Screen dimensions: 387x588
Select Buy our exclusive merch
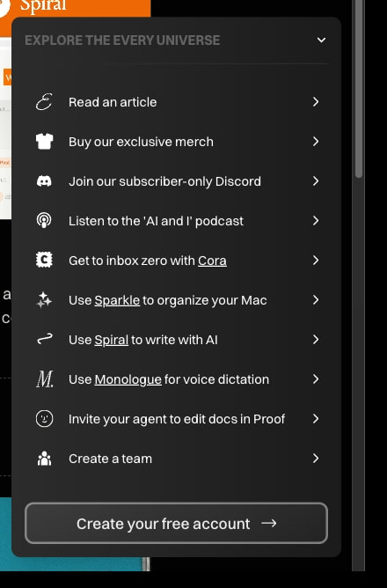tap(141, 142)
